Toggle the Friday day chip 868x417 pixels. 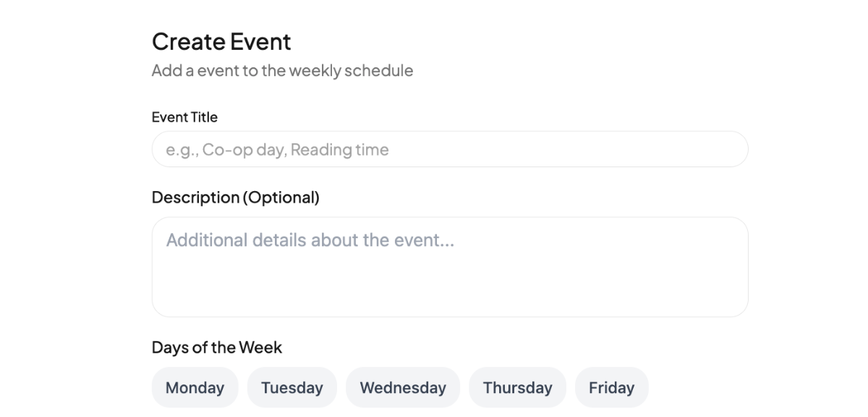pyautogui.click(x=611, y=387)
